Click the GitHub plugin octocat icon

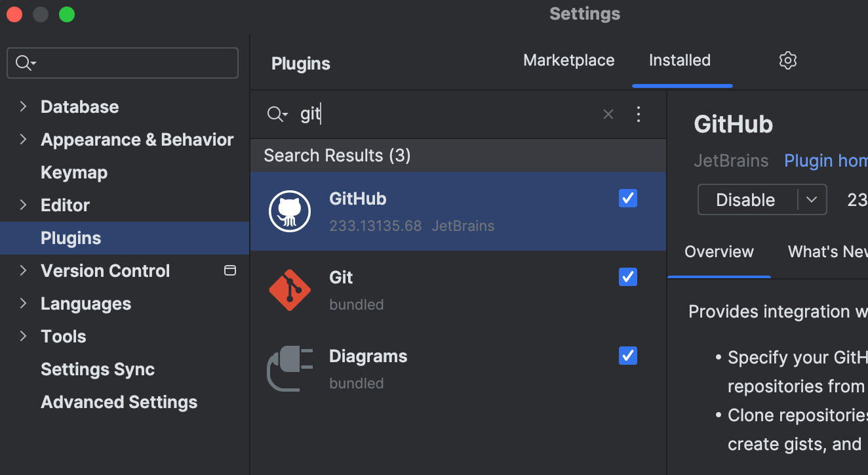pyautogui.click(x=289, y=211)
